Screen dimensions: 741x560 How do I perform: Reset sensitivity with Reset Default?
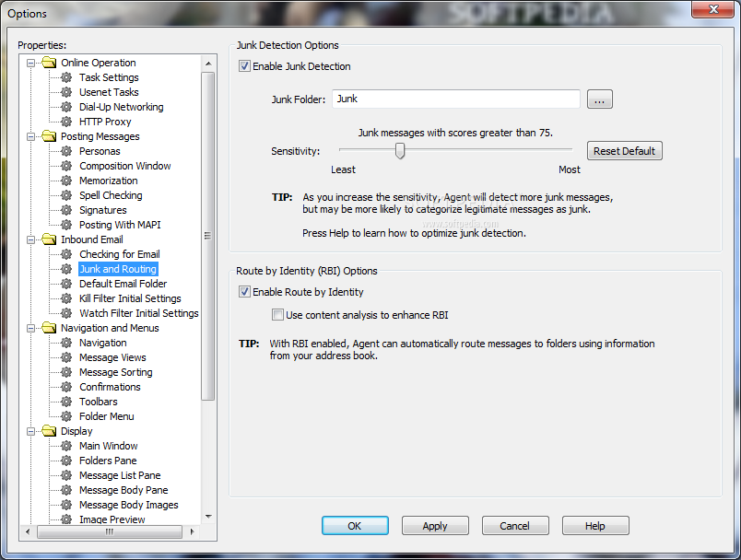[624, 151]
